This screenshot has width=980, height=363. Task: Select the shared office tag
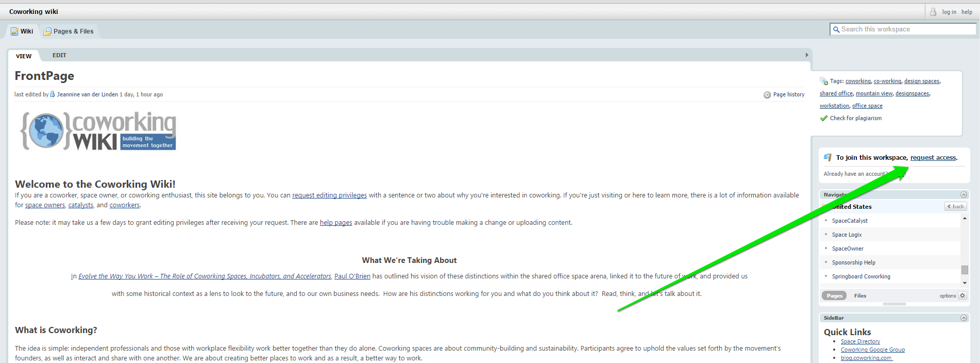836,94
